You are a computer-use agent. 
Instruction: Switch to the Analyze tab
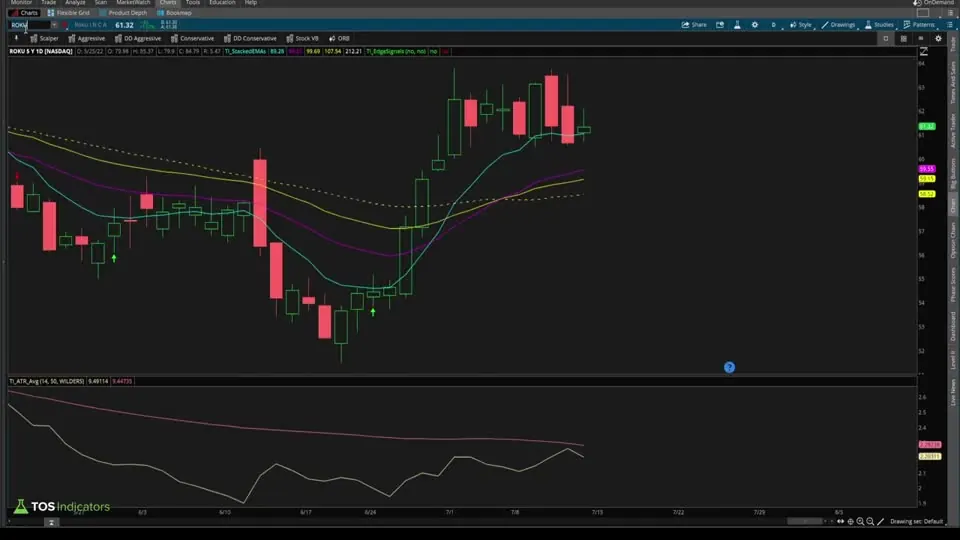click(x=75, y=2)
